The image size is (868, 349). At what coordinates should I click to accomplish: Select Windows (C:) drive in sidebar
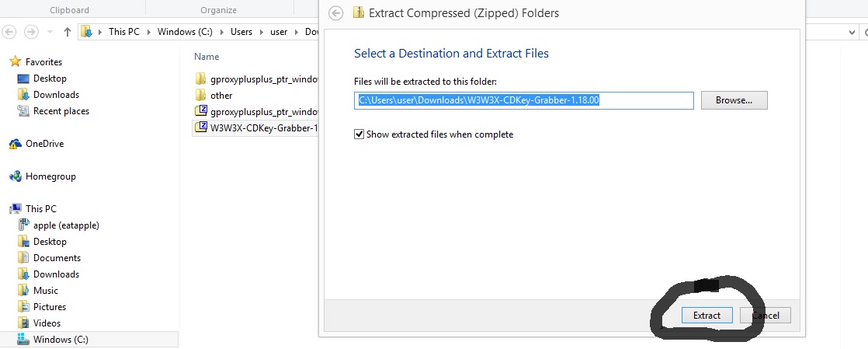[61, 339]
